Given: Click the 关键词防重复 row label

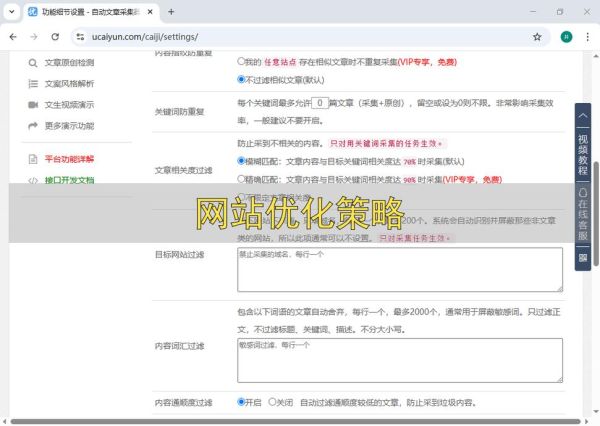Looking at the screenshot, I should click(x=179, y=112).
